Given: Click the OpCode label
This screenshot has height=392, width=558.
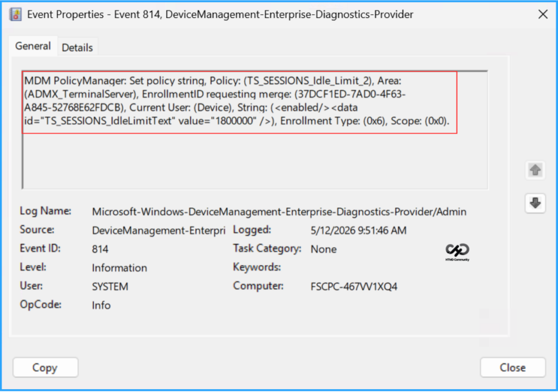Looking at the screenshot, I should pyautogui.click(x=40, y=305).
